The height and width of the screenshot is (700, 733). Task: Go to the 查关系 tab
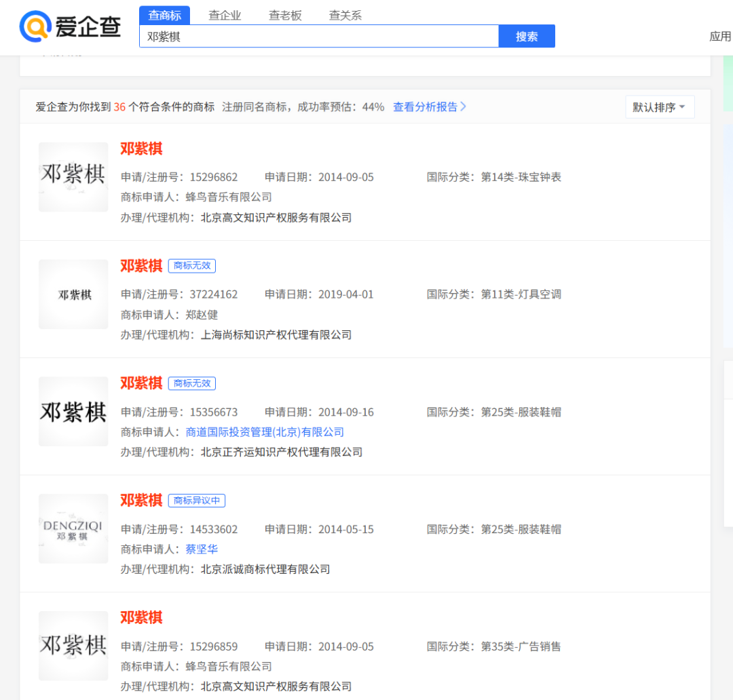345,16
